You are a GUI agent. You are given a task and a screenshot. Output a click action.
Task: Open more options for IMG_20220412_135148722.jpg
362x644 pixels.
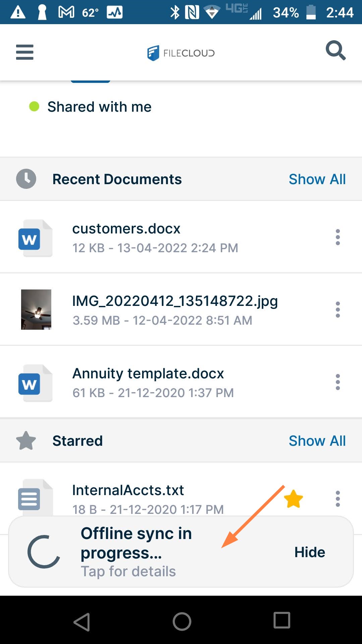coord(338,310)
